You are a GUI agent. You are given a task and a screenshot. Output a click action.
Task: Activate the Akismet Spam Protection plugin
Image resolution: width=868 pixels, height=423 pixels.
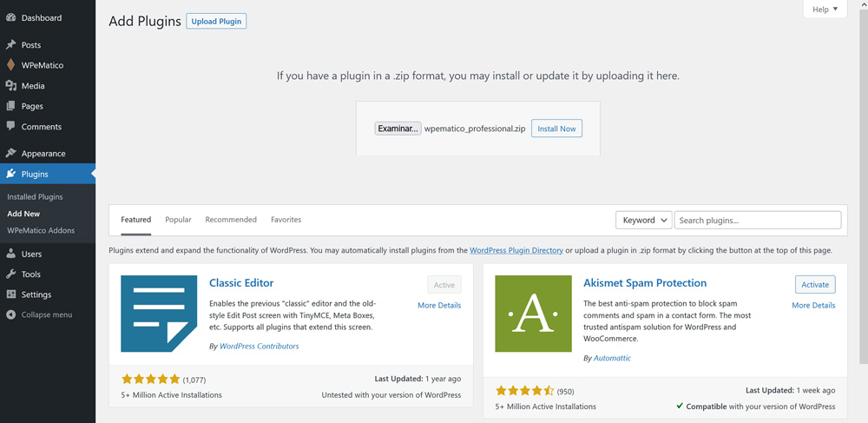click(815, 285)
